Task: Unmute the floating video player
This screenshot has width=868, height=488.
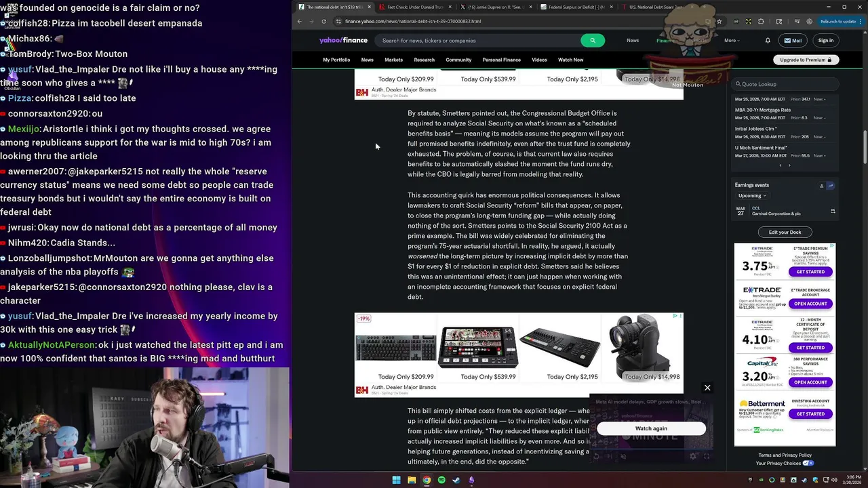Action: 623,456
